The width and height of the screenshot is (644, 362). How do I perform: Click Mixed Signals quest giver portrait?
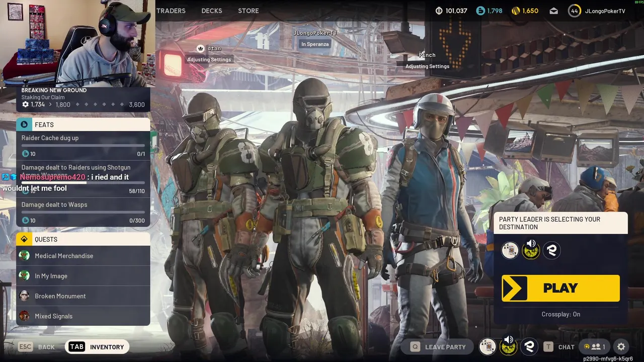24,316
